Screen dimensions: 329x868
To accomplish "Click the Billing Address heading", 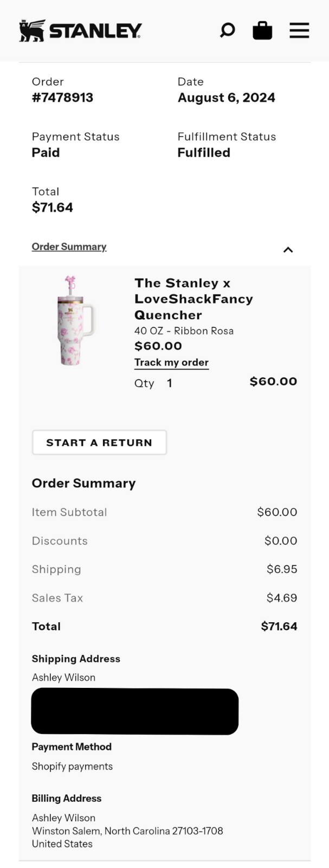I will 67,798.
